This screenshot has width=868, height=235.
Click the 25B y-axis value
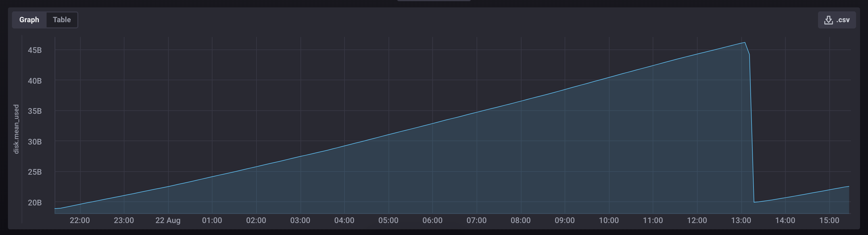[35, 172]
